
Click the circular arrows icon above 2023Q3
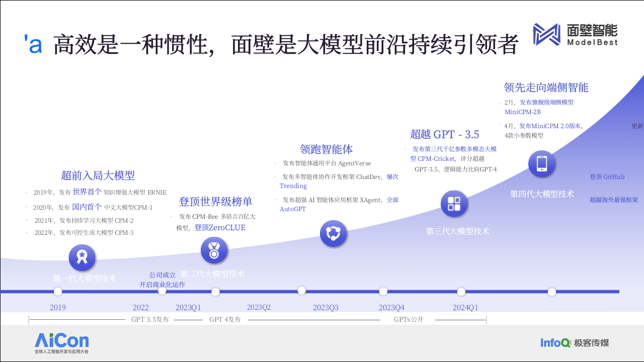coord(334,234)
